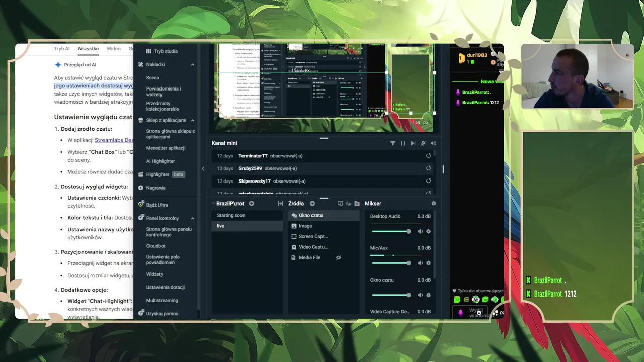The width and height of the screenshot is (644, 362).
Task: Select the Wszystko search tab
Action: (x=88, y=49)
